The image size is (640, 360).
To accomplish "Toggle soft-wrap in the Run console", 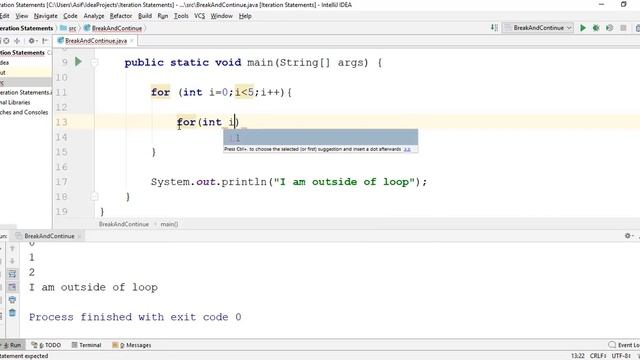I will coord(12,274).
